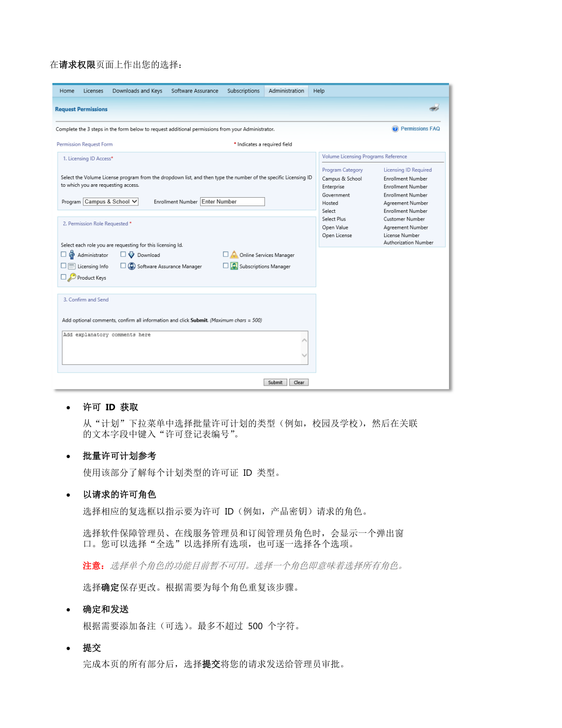Click the Software Assurance Manager icon

tap(132, 266)
